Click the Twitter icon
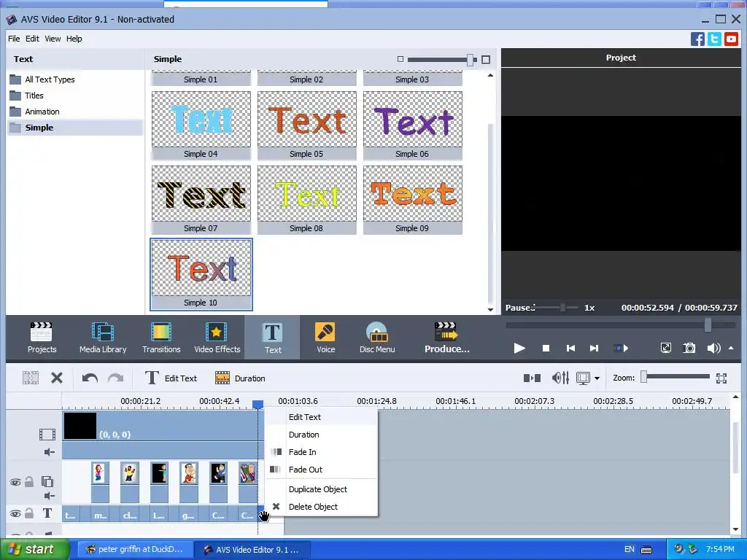This screenshot has width=747, height=560. (714, 39)
